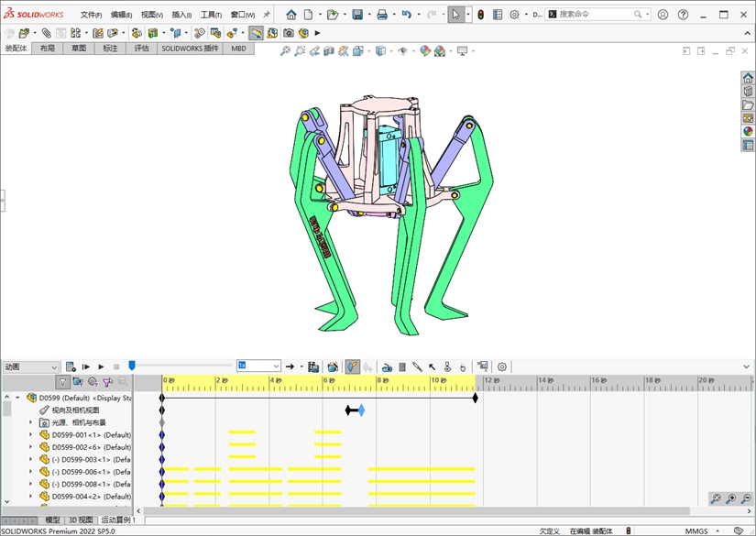Click the playback time slider handle
This screenshot has height=536, width=756.
click(x=132, y=366)
